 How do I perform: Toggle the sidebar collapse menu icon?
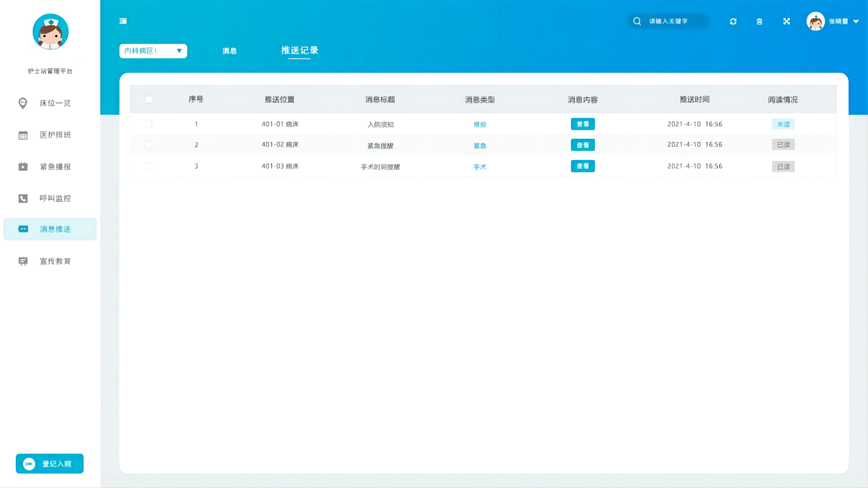(x=123, y=21)
